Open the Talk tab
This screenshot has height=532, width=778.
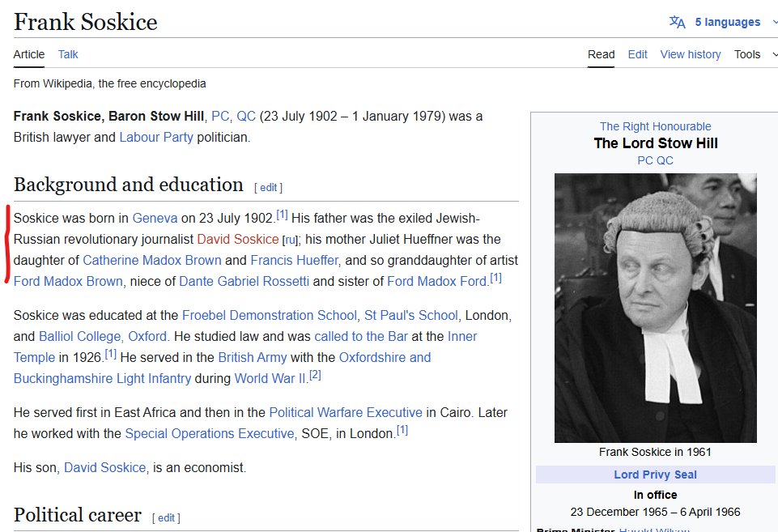click(x=68, y=54)
